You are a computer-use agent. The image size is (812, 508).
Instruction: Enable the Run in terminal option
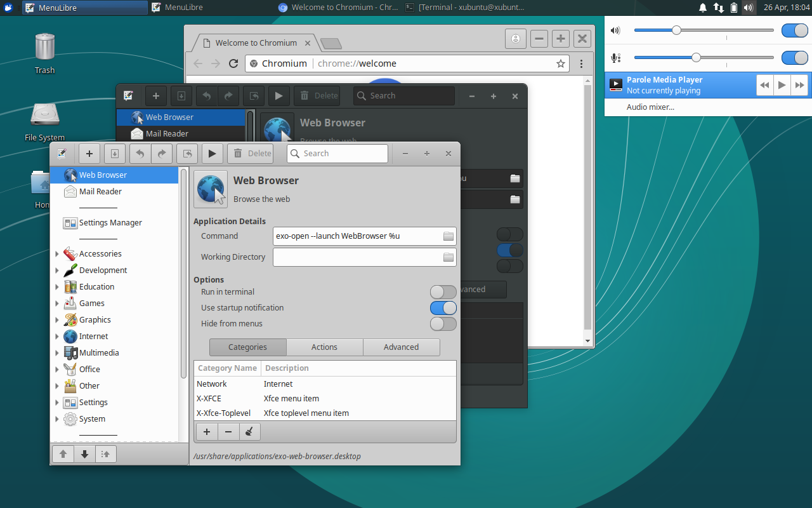[443, 291]
